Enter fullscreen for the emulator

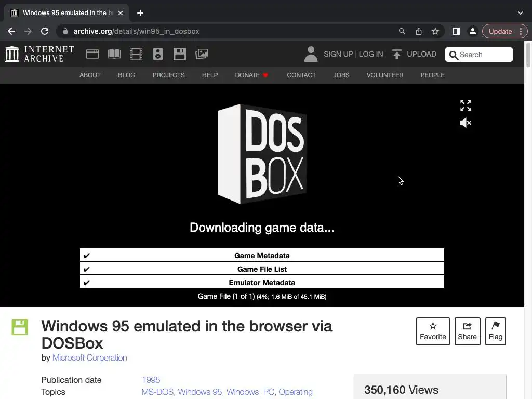tap(465, 105)
